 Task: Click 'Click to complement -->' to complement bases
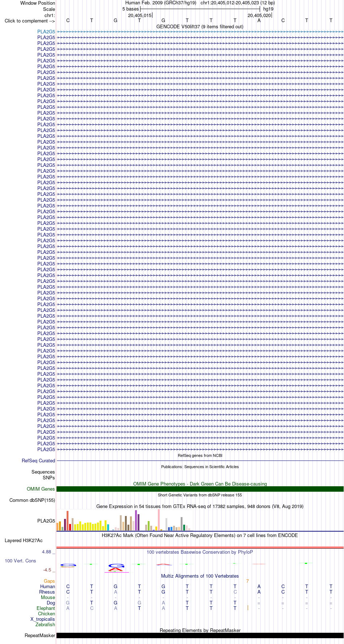tap(30, 21)
